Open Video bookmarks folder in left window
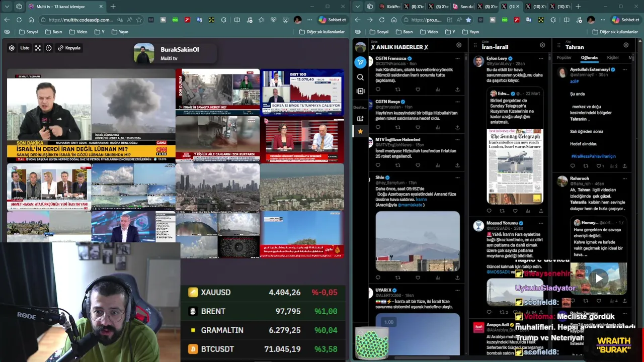This screenshot has height=362, width=644. (x=78, y=32)
